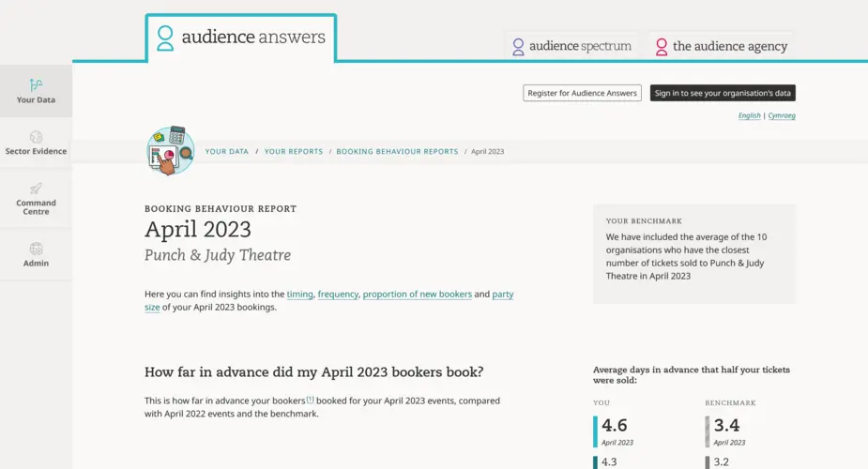Open the Your Data sidebar section

click(x=36, y=91)
